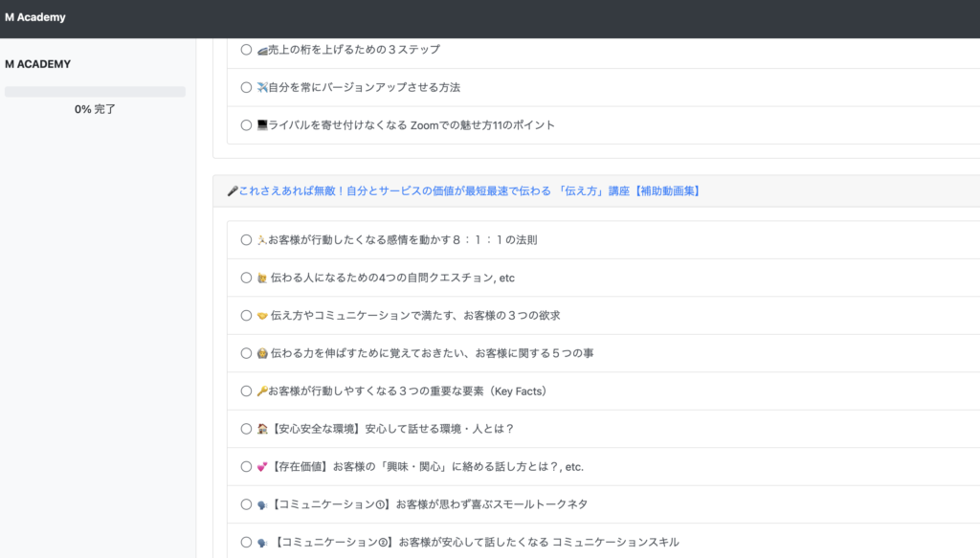
Task: Click the 0% 完了 progress label
Action: (x=95, y=109)
